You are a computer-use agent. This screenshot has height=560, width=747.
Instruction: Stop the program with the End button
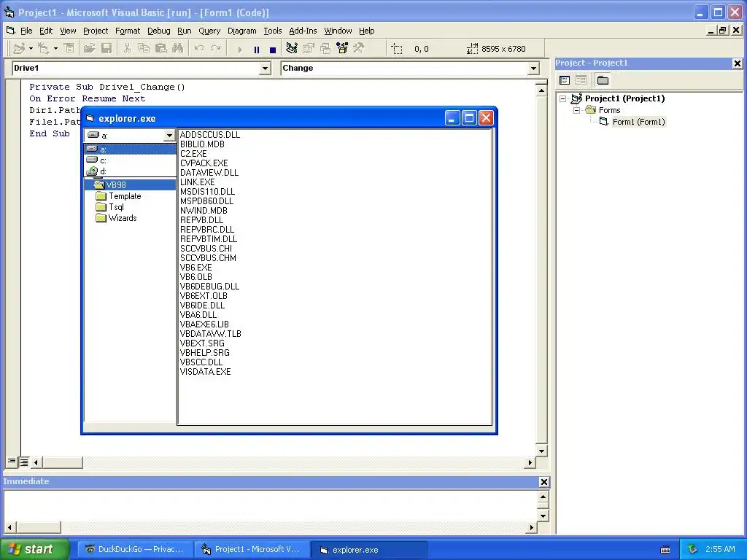273,50
